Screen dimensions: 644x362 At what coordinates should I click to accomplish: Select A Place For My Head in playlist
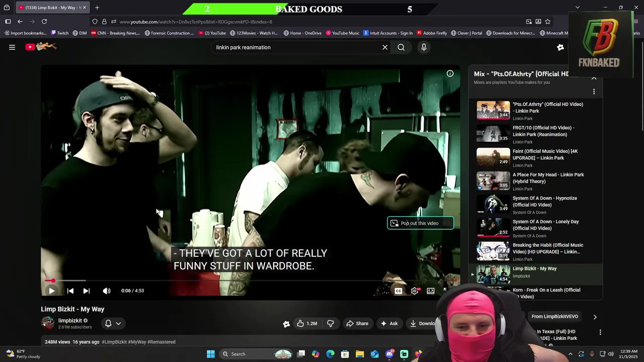(536, 181)
